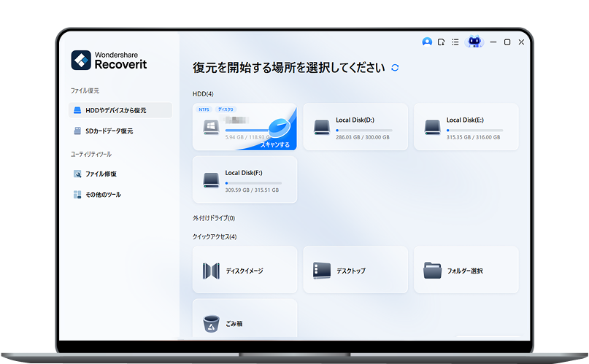
Task: Click the import/login arrow icon in title bar
Action: click(x=441, y=42)
